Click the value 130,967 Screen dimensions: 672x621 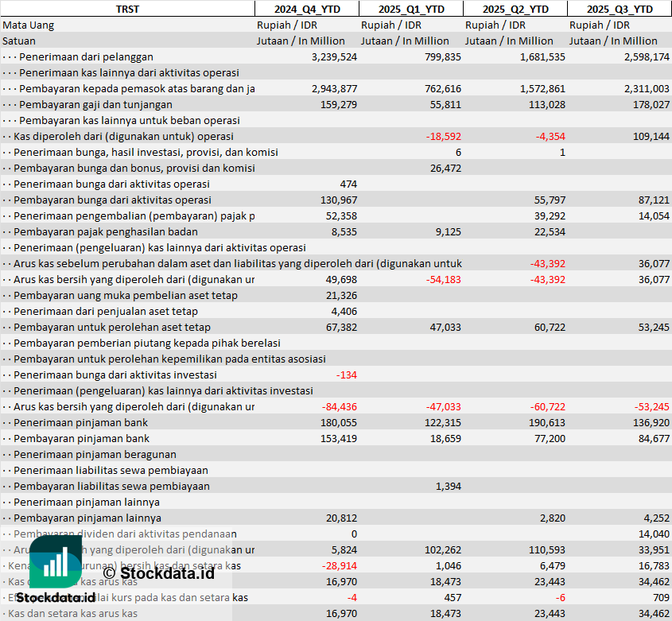[339, 200]
